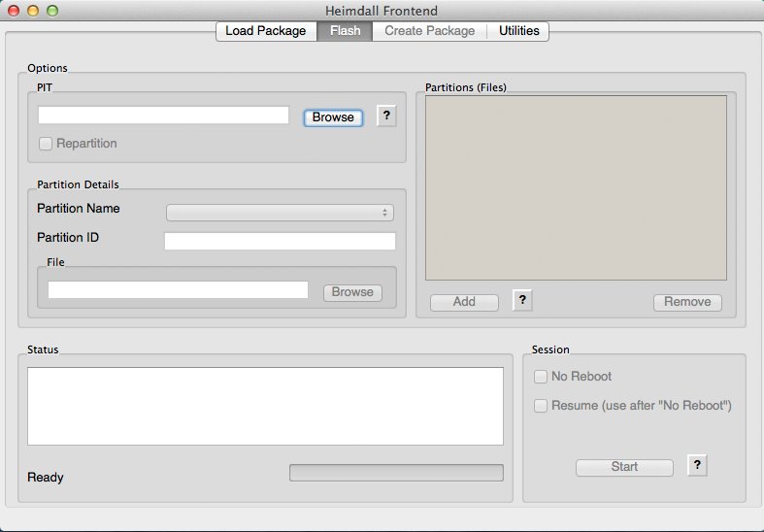Click the File path input field
This screenshot has width=764, height=532.
[x=178, y=290]
